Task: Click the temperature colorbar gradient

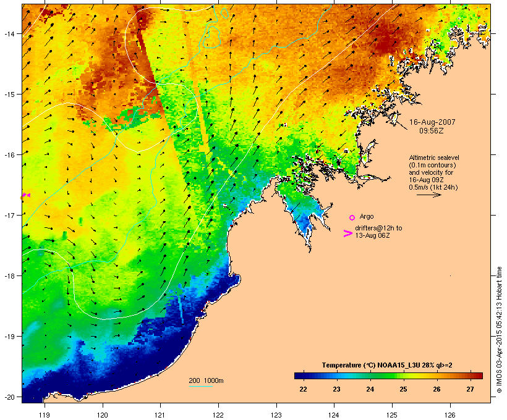Action: [388, 376]
